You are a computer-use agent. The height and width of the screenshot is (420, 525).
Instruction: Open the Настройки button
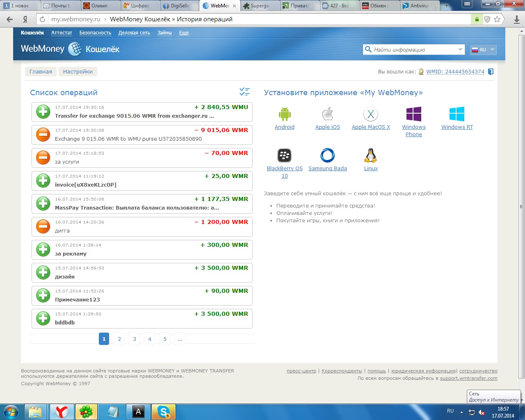click(78, 72)
